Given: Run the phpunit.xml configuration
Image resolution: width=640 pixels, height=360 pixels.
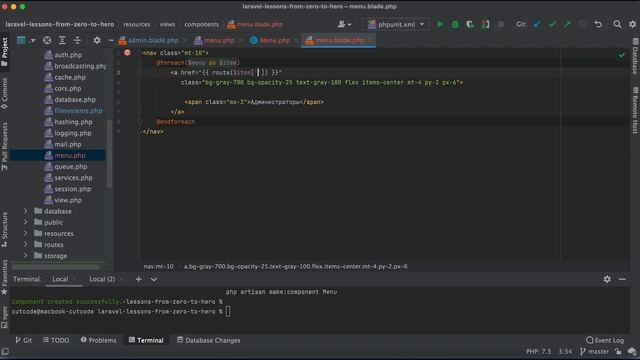Looking at the screenshot, I should click(440, 24).
